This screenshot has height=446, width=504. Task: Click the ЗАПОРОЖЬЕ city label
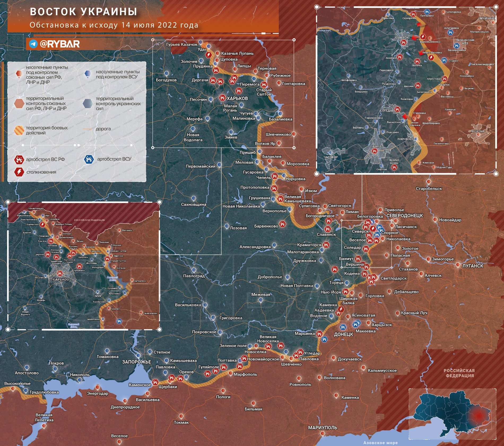pyautogui.click(x=136, y=362)
